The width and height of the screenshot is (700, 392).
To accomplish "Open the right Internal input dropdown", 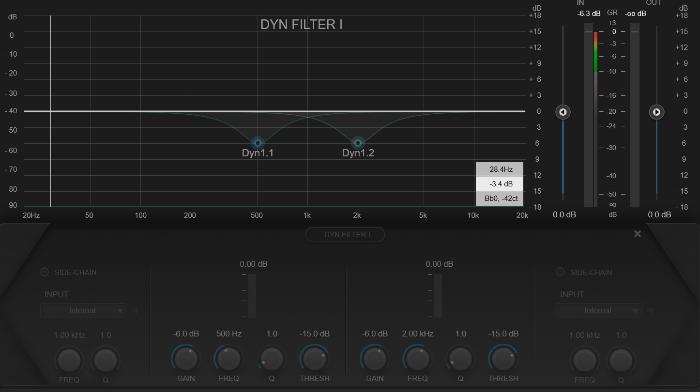I will coord(599,310).
